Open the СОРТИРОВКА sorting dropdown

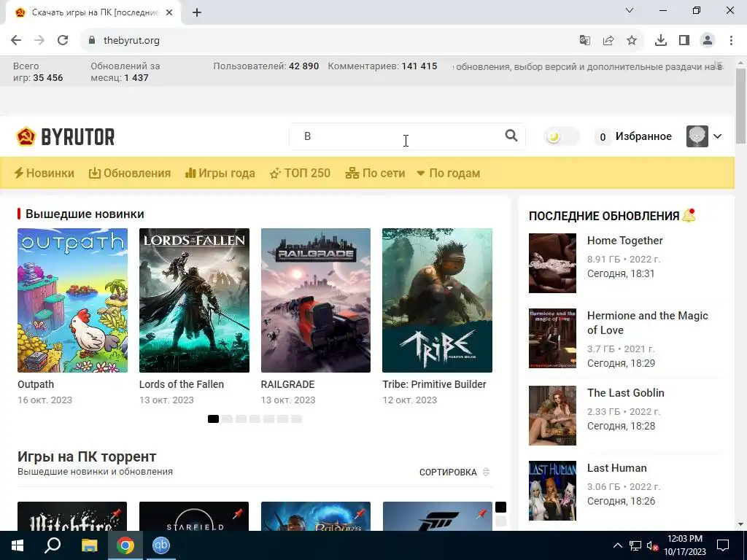[454, 472]
